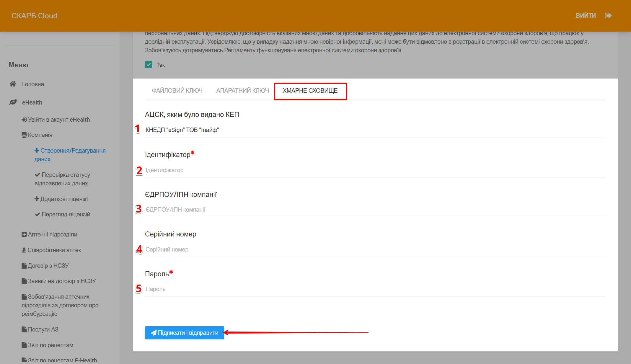Click the leaf icon next to eHealth
The width and height of the screenshot is (631, 364).
click(x=13, y=102)
